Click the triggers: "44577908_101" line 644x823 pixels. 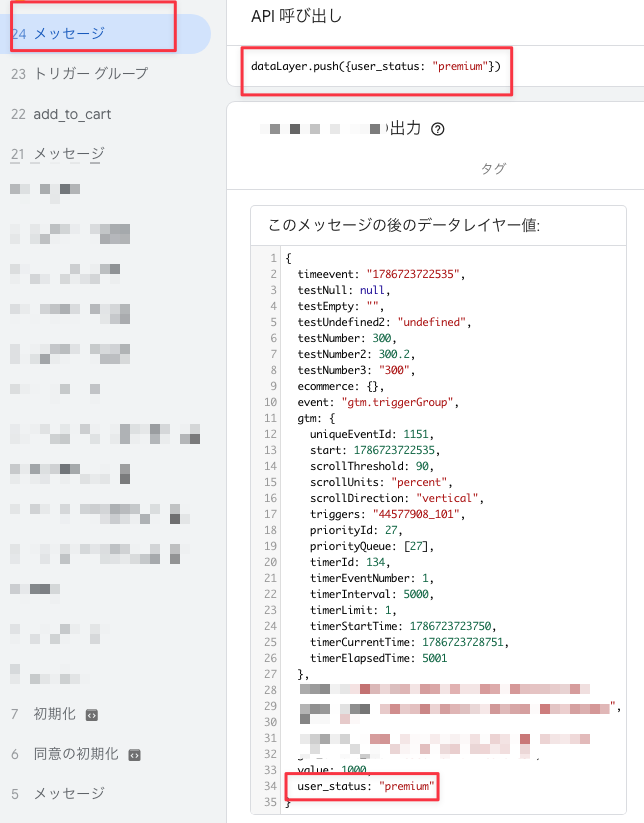pos(387,514)
